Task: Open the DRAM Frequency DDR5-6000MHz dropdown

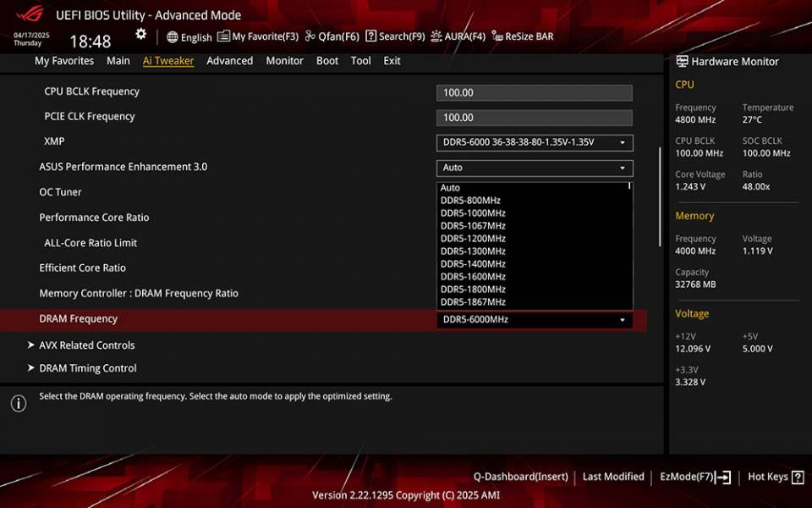Action: (x=535, y=320)
